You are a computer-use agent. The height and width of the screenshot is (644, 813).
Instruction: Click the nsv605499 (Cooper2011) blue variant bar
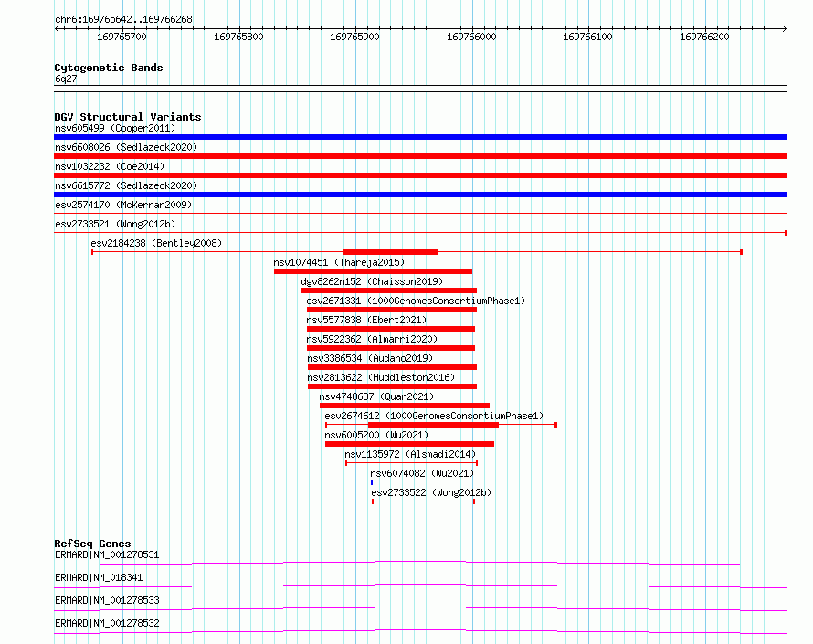pos(420,137)
